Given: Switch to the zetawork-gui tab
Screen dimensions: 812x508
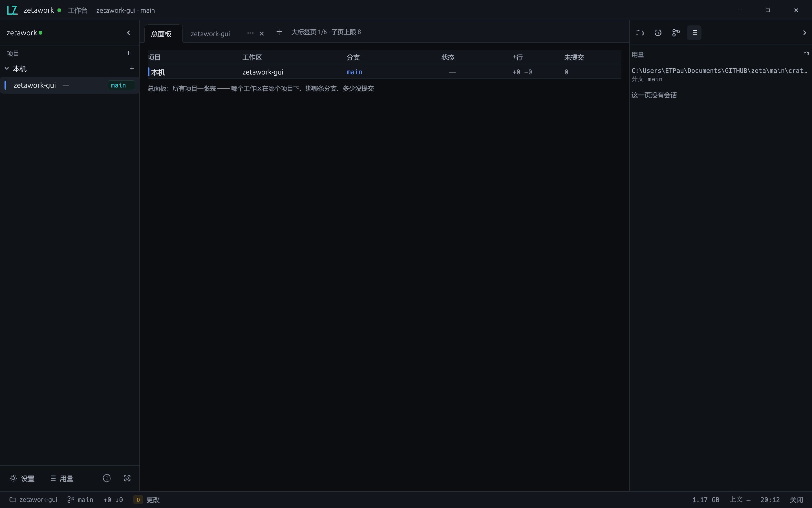Looking at the screenshot, I should coord(210,34).
